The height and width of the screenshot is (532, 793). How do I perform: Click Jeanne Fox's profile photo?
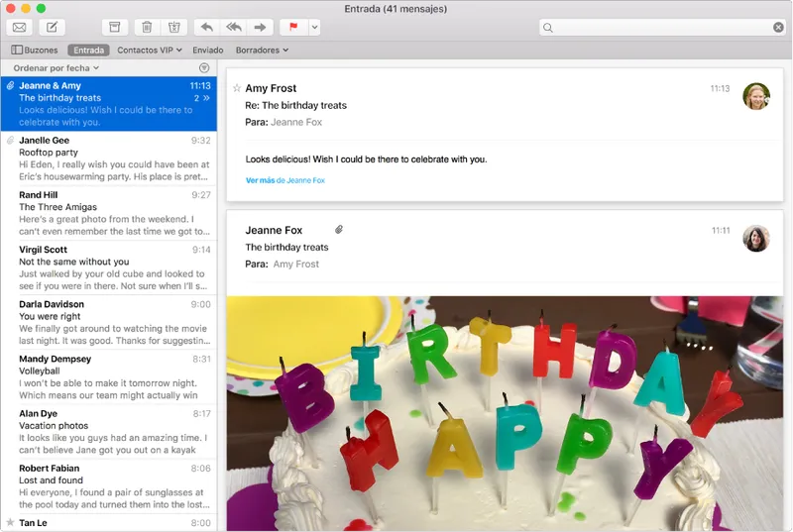(x=756, y=238)
